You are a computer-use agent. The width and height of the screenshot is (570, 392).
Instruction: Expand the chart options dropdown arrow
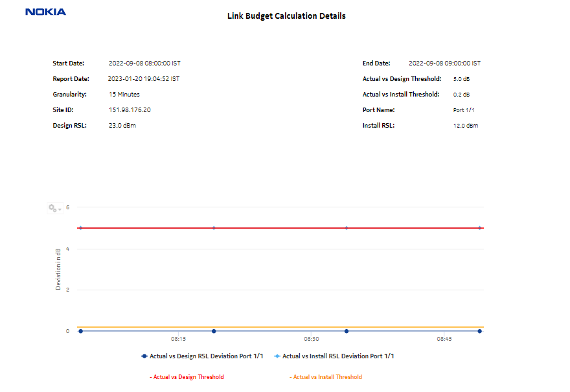click(60, 209)
